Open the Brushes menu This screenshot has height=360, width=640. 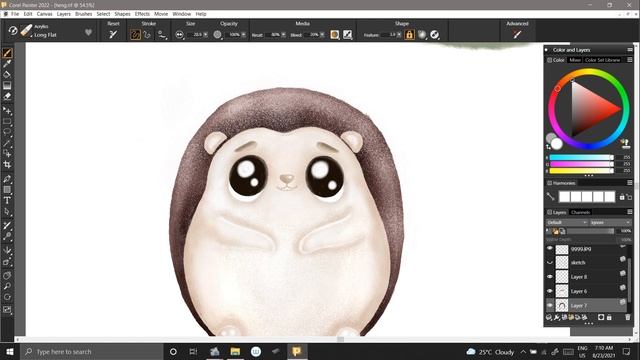pos(84,14)
